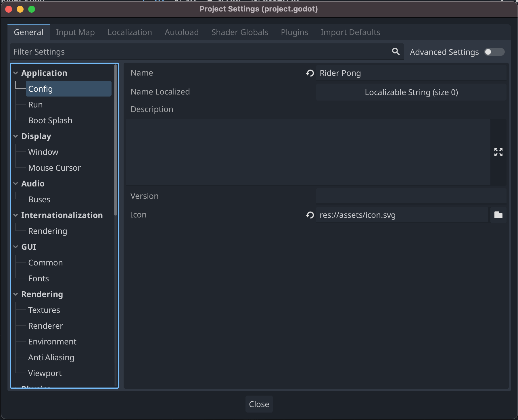The width and height of the screenshot is (518, 420).
Task: Collapse the Rendering category chevron
Action: (x=16, y=294)
